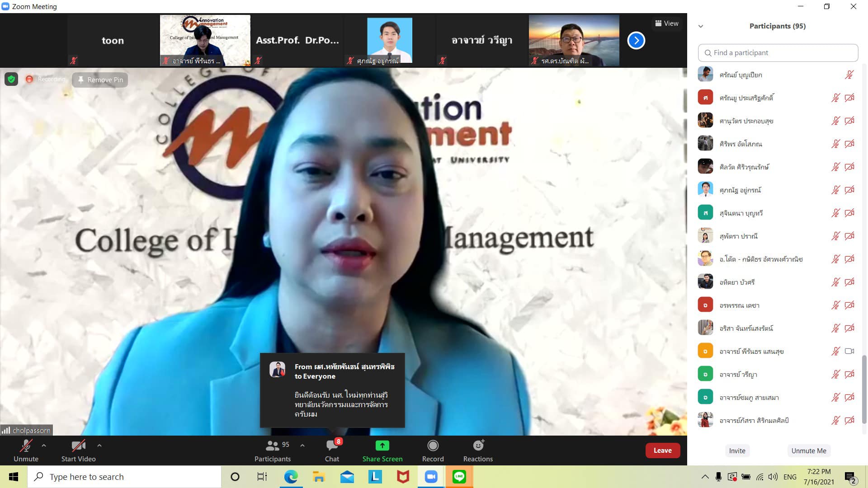Expand audio options arrow beside Unmute
Screen dimensions: 868x488
44,446
